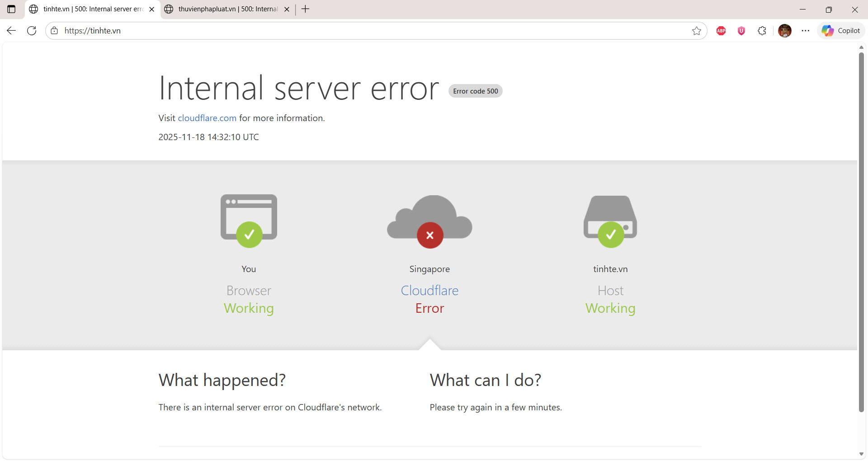
Task: Launch Copilot from the toolbar
Action: [841, 31]
